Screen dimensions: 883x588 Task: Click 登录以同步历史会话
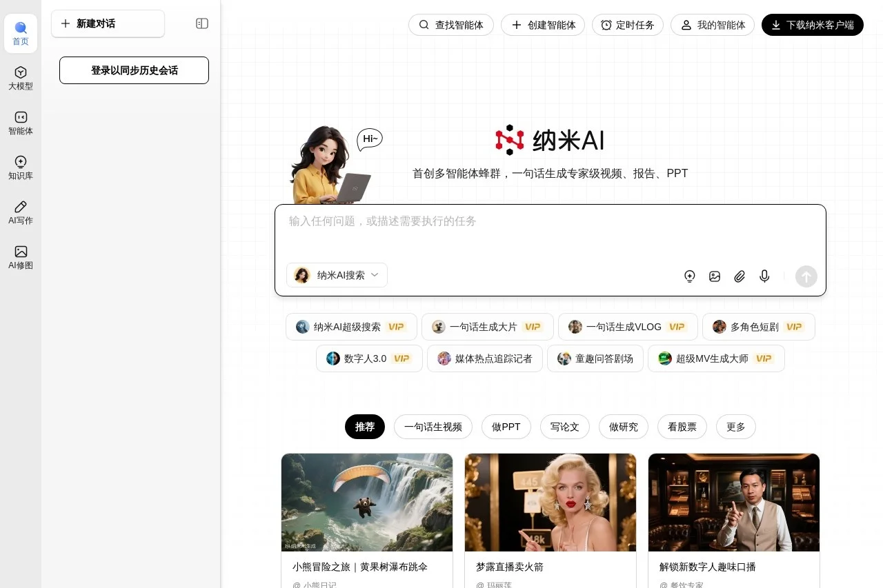click(134, 70)
